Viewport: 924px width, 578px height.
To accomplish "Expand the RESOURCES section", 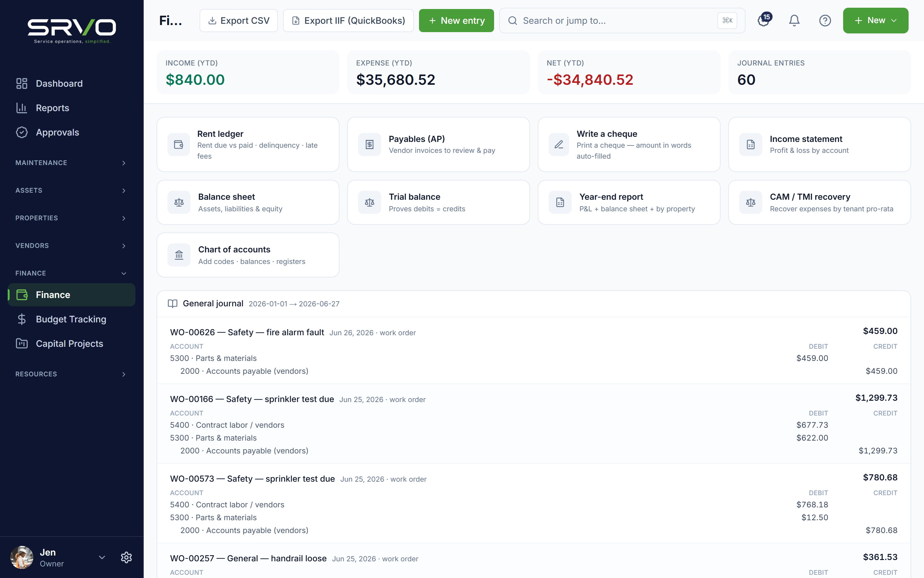I will pos(72,374).
